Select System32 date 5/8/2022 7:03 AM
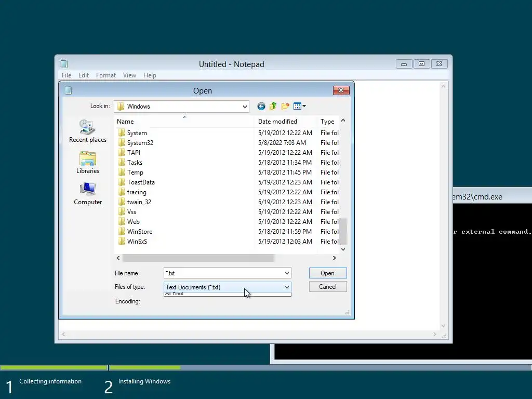The width and height of the screenshot is (532, 399). pos(282,142)
